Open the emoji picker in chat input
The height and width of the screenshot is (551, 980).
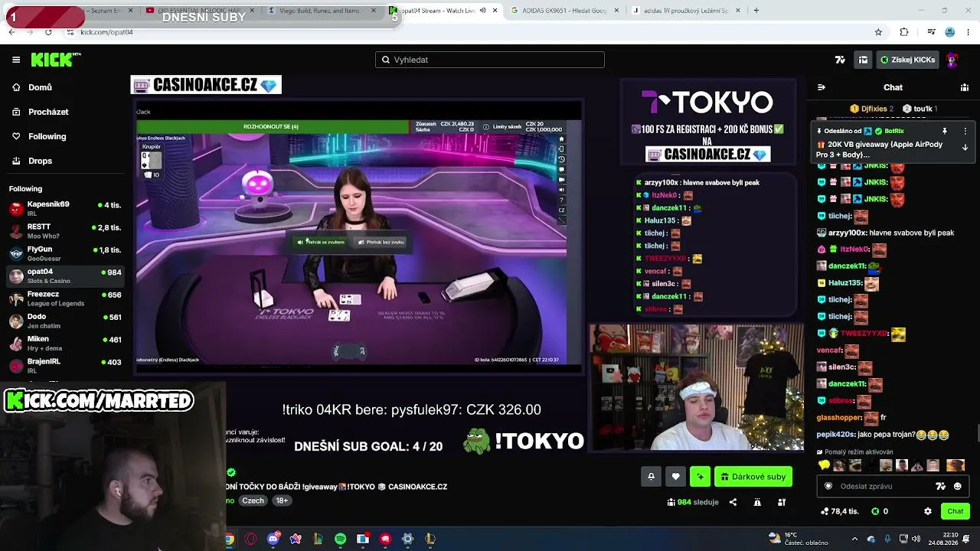click(957, 486)
